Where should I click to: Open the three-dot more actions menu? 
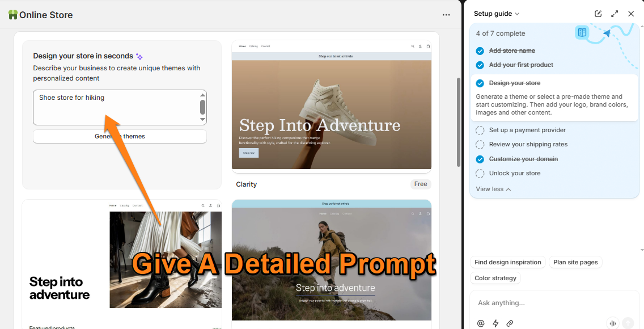(x=446, y=15)
